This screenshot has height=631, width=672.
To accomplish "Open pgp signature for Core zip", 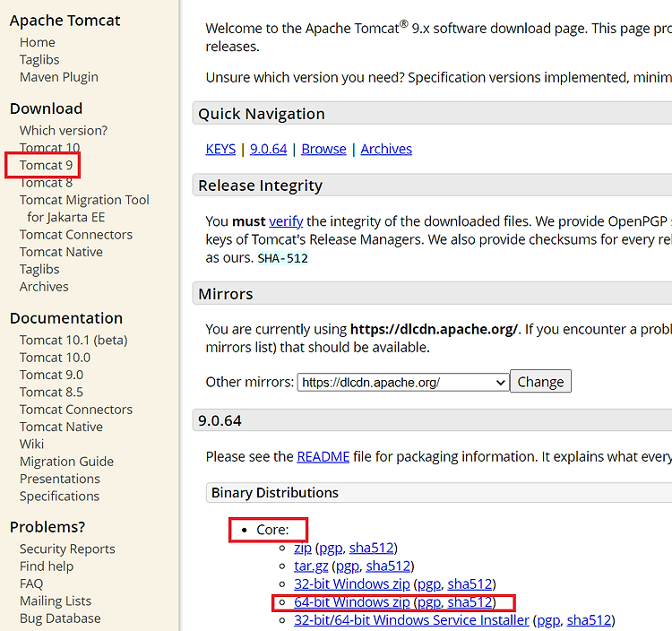I will point(331,549).
